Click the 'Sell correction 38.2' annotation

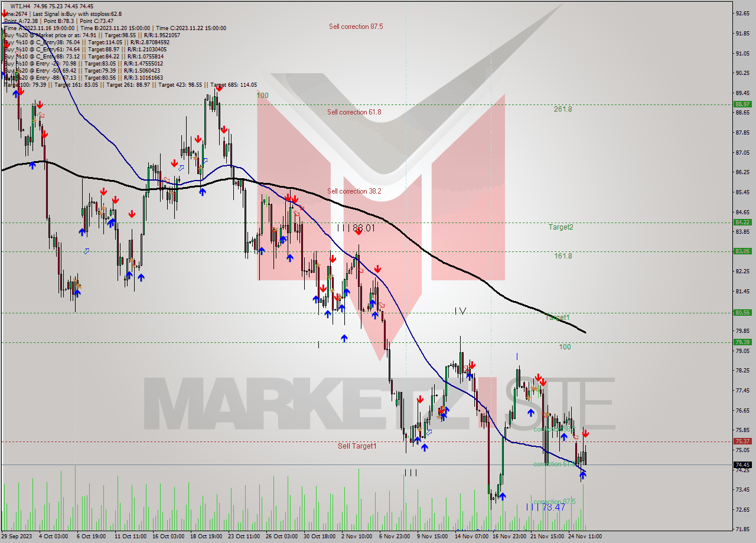click(354, 191)
